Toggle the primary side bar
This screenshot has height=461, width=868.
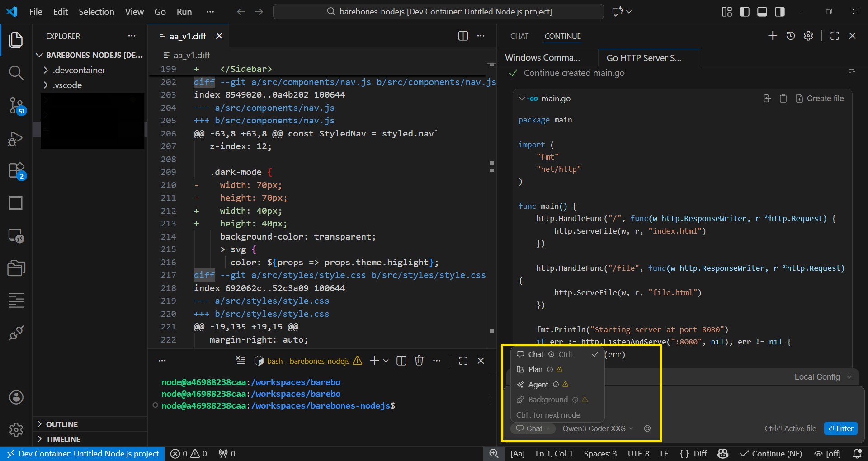coord(744,12)
